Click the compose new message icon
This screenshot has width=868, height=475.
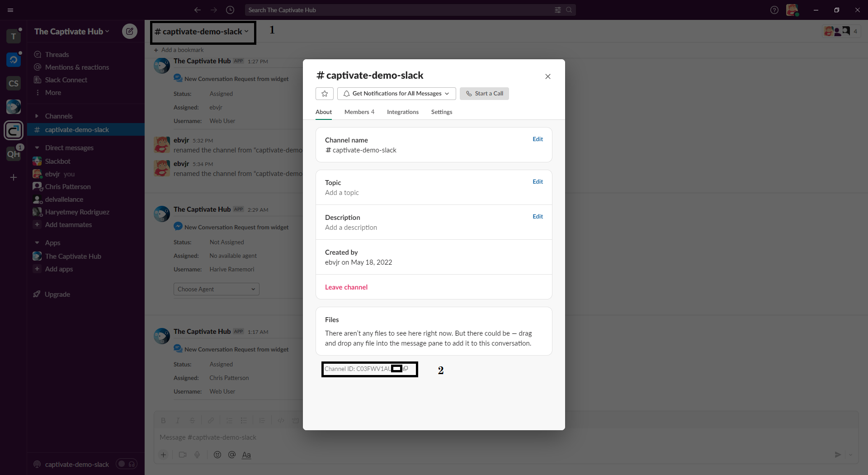point(130,31)
